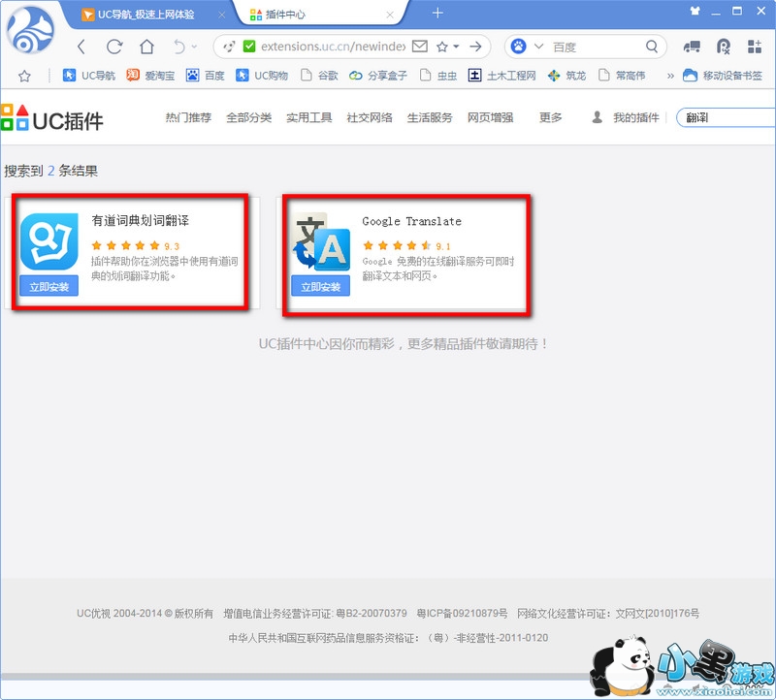776x700 pixels.
Task: Open the 虫虫 bookmark
Action: click(438, 76)
